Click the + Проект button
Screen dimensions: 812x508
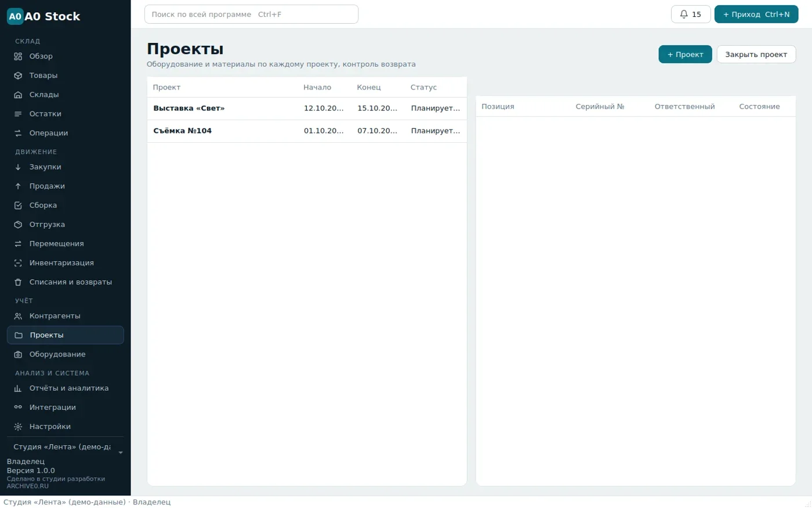click(685, 55)
